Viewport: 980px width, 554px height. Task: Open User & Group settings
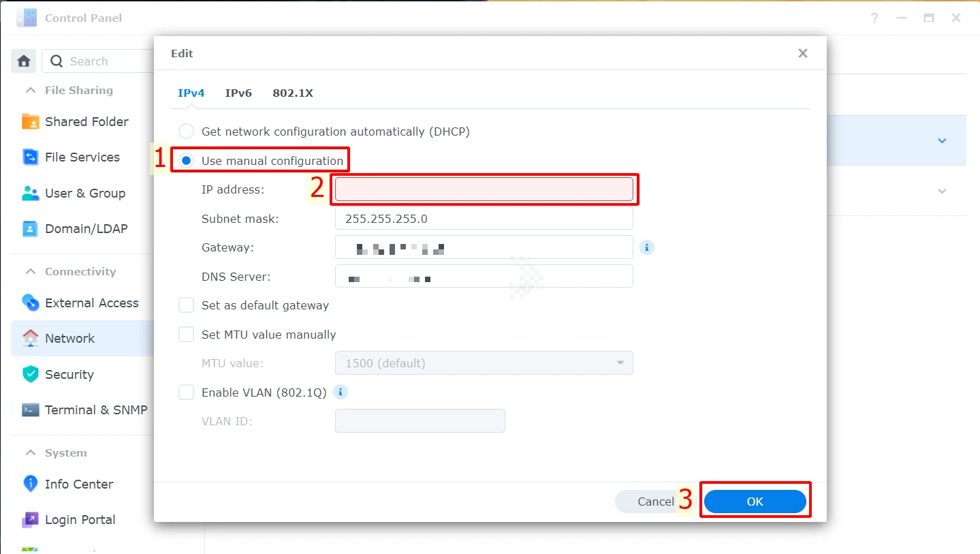tap(85, 193)
